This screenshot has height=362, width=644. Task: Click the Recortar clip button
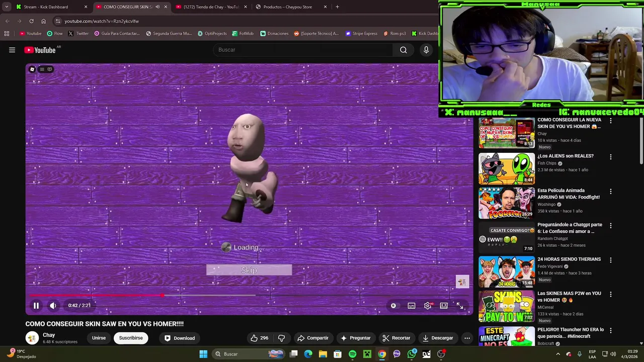click(x=396, y=338)
